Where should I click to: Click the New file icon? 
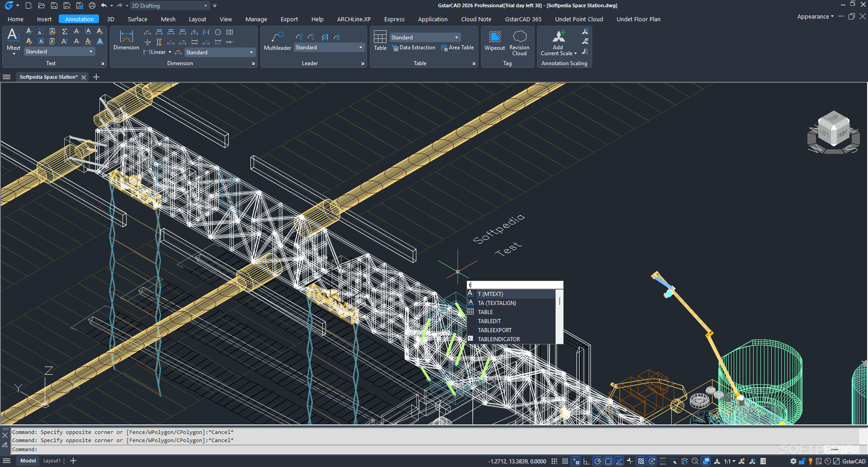point(28,5)
